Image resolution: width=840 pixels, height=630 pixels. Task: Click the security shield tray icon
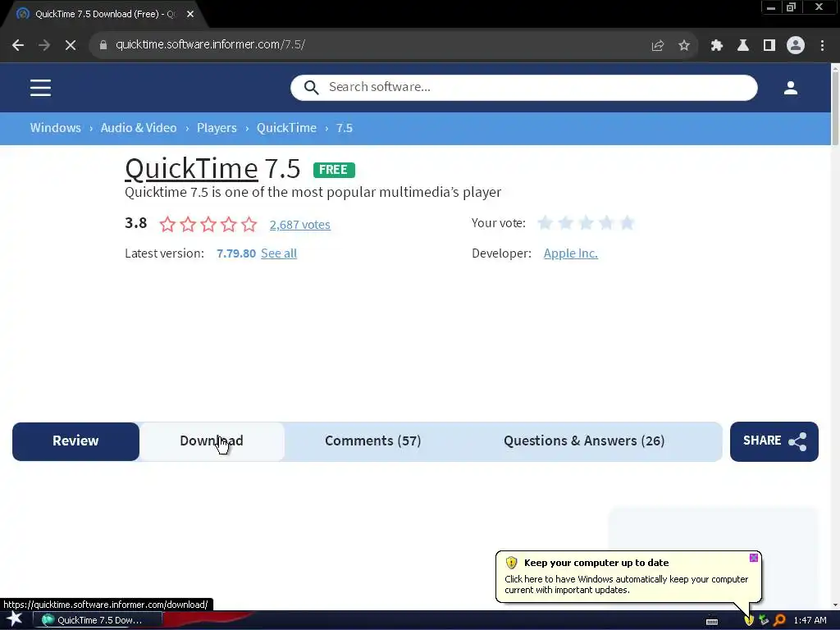coord(749,620)
